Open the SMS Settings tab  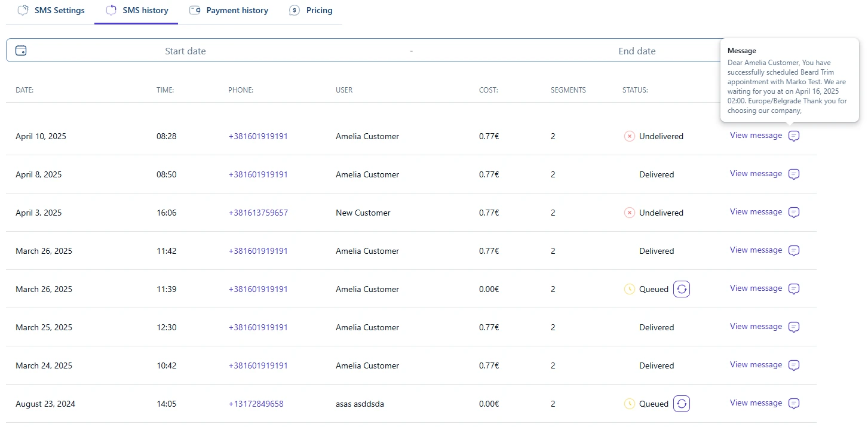click(x=51, y=11)
